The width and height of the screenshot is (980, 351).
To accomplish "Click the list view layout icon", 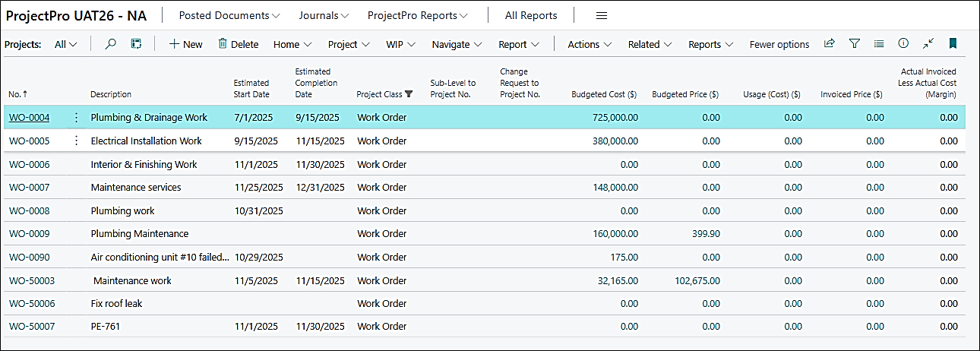I will point(879,44).
